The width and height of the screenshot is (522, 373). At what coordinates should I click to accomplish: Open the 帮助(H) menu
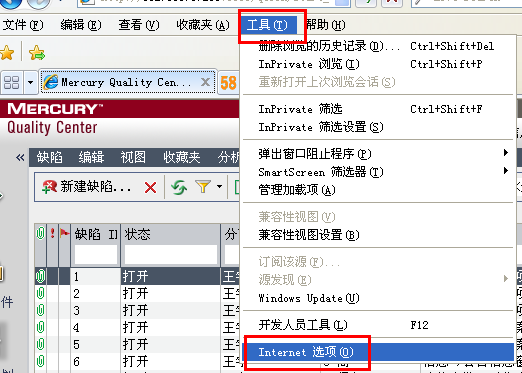[x=325, y=25]
